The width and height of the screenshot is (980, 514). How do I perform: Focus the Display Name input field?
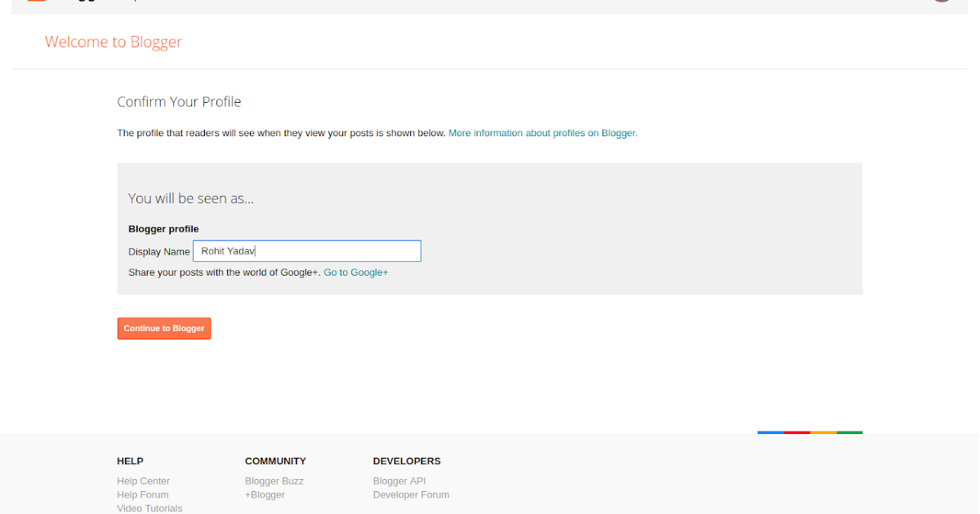tap(307, 251)
